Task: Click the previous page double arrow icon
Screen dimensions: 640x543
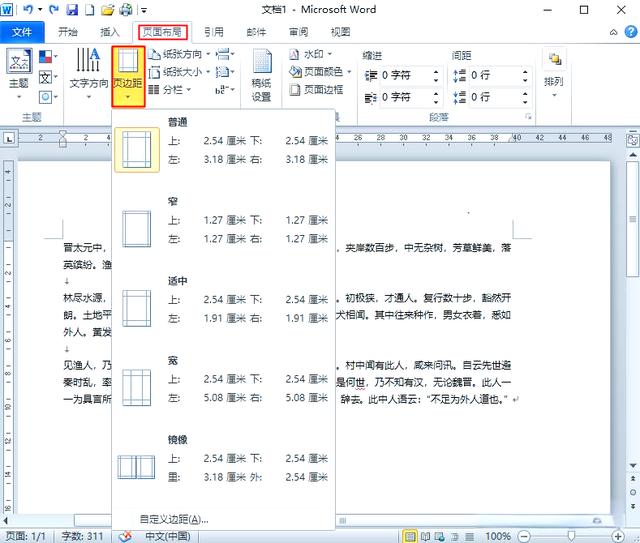Action: click(x=633, y=478)
